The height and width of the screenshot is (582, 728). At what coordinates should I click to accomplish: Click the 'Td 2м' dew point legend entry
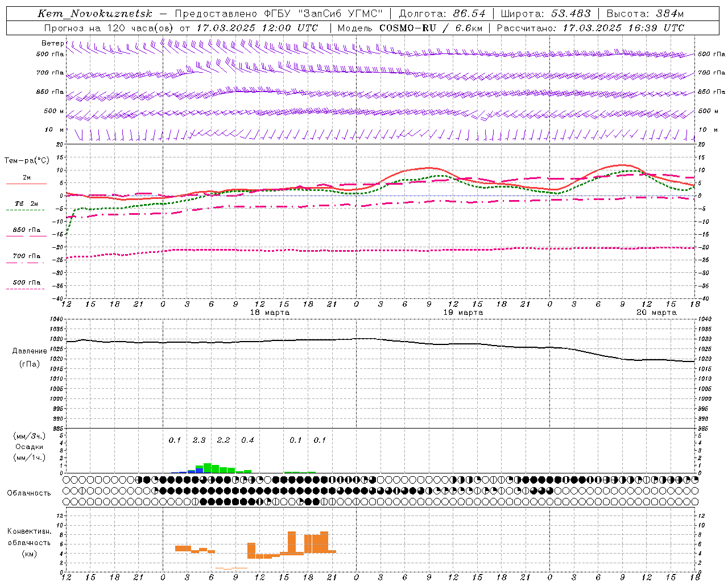point(26,203)
